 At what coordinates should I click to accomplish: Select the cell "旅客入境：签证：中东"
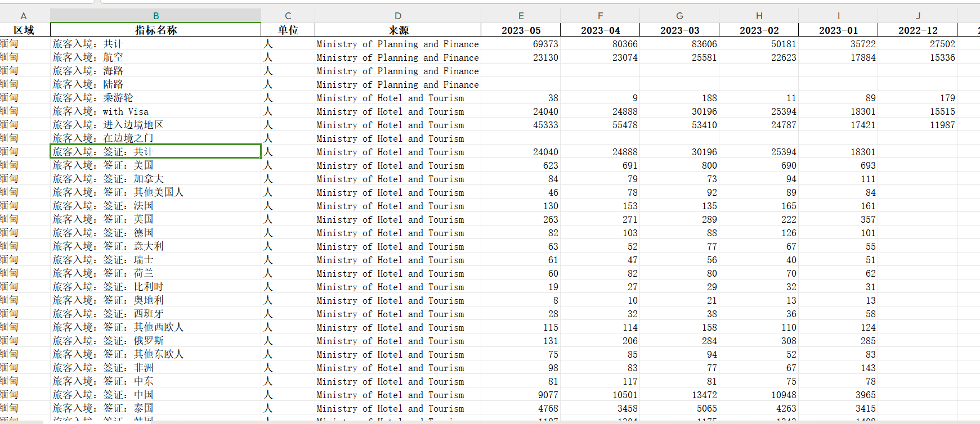point(156,381)
